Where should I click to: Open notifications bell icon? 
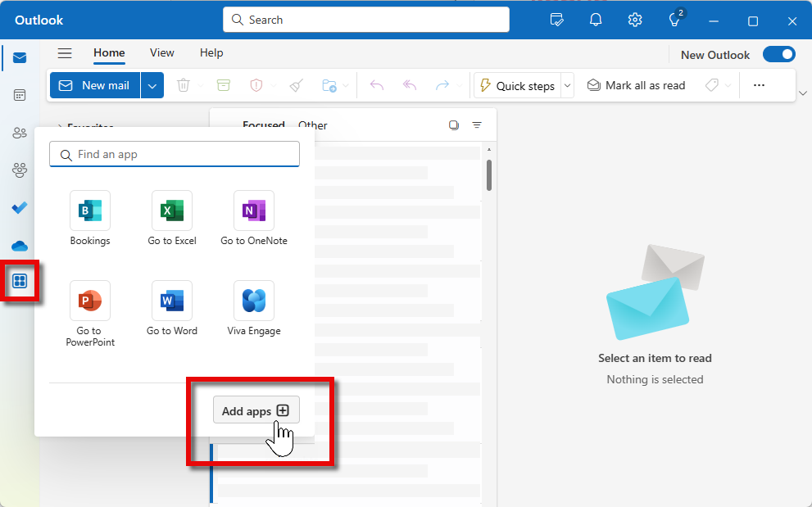(596, 20)
